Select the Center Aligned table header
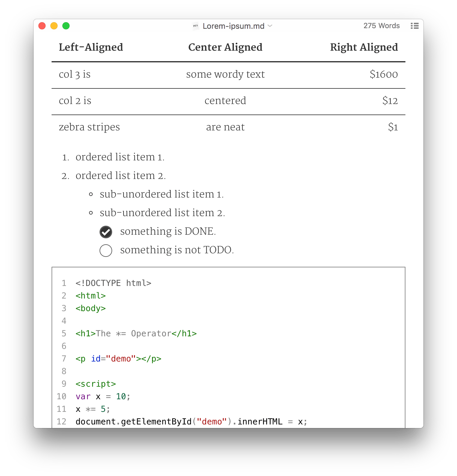The height and width of the screenshot is (476, 457). (x=225, y=47)
